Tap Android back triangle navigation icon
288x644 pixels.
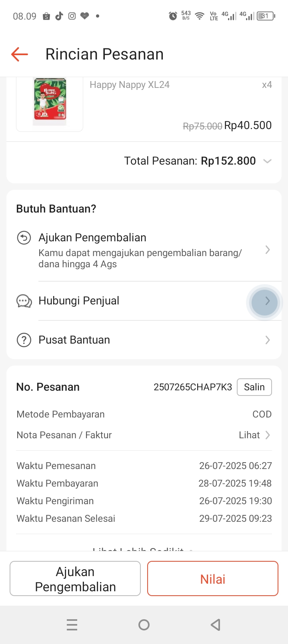(x=216, y=624)
